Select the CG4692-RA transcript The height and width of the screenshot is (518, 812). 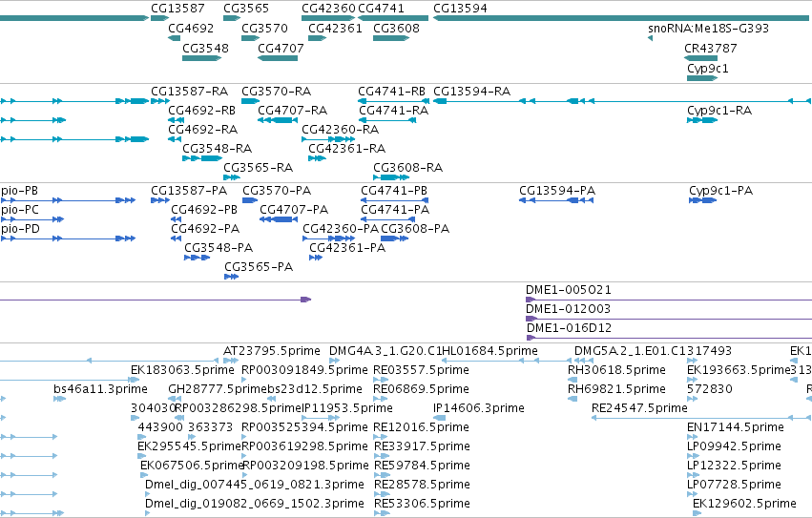coord(175,139)
